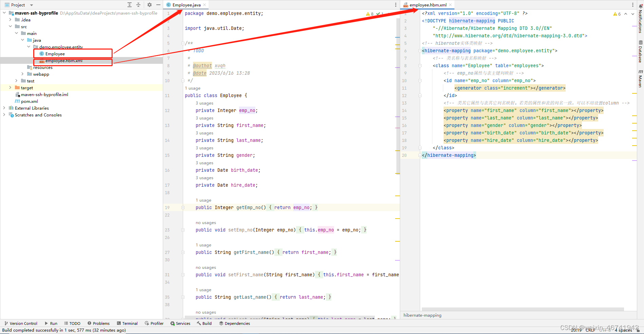Image resolution: width=644 pixels, height=334 pixels.
Task: Switch to the Employee.java tab
Action: tap(186, 4)
